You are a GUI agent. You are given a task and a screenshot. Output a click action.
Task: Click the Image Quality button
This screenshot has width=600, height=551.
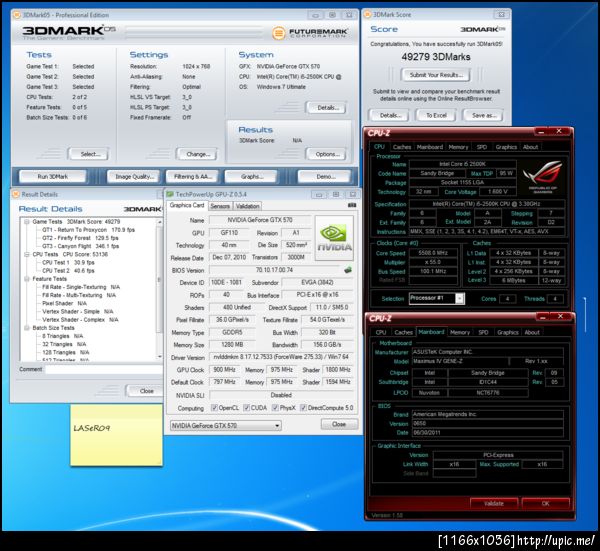(x=135, y=177)
